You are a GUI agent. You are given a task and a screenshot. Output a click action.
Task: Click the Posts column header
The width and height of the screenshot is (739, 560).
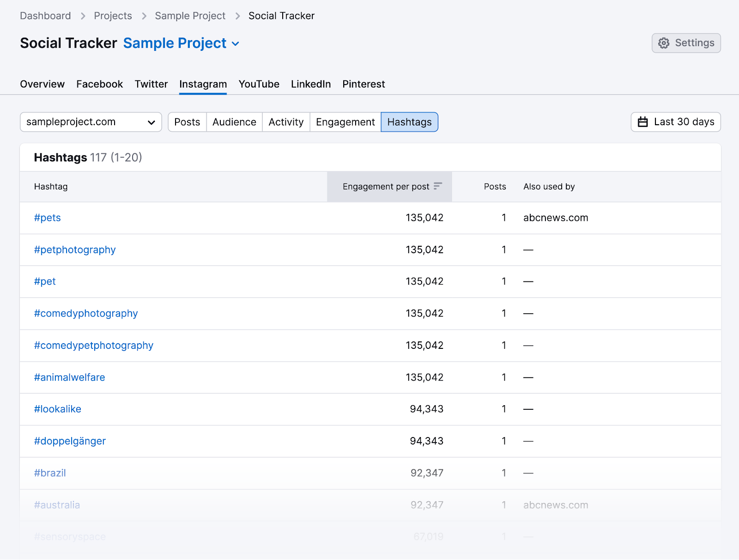(495, 187)
